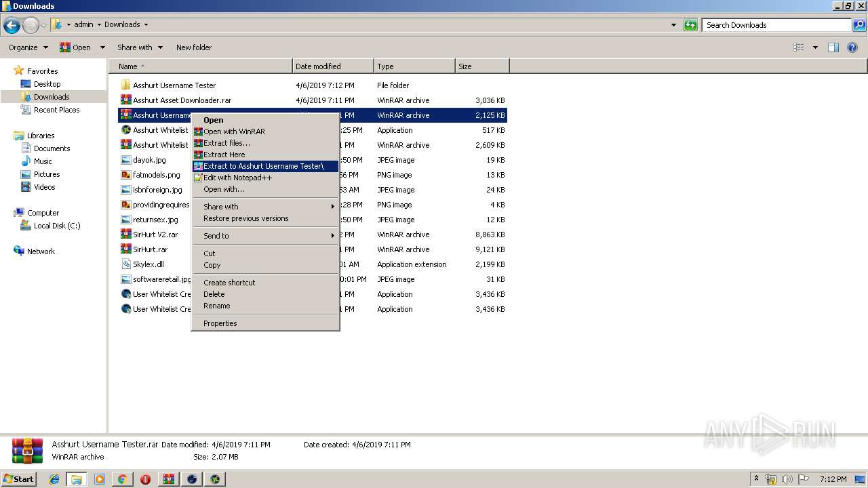
Task: Choose Restore previous versions
Action: coord(265,218)
